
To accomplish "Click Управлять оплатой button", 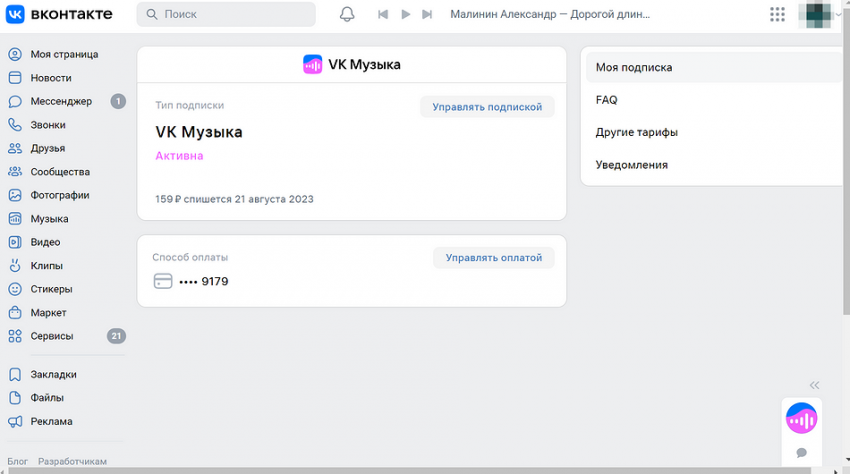I will click(x=493, y=258).
